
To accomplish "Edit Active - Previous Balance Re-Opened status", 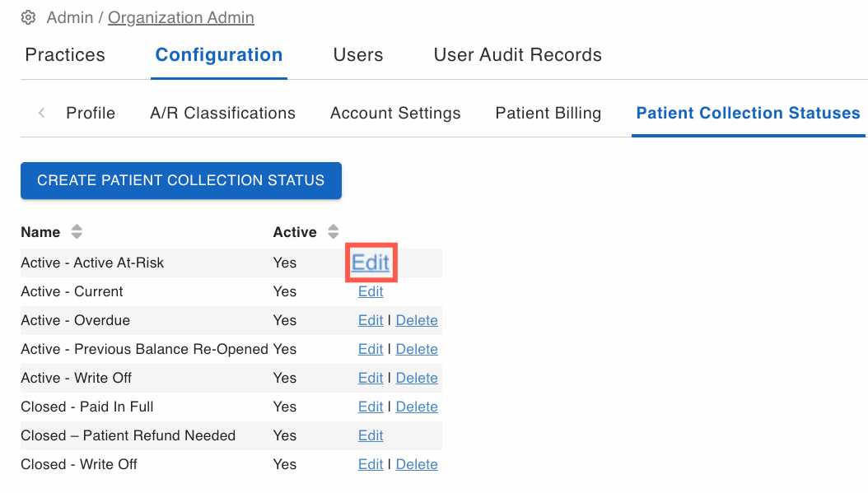I will (371, 349).
